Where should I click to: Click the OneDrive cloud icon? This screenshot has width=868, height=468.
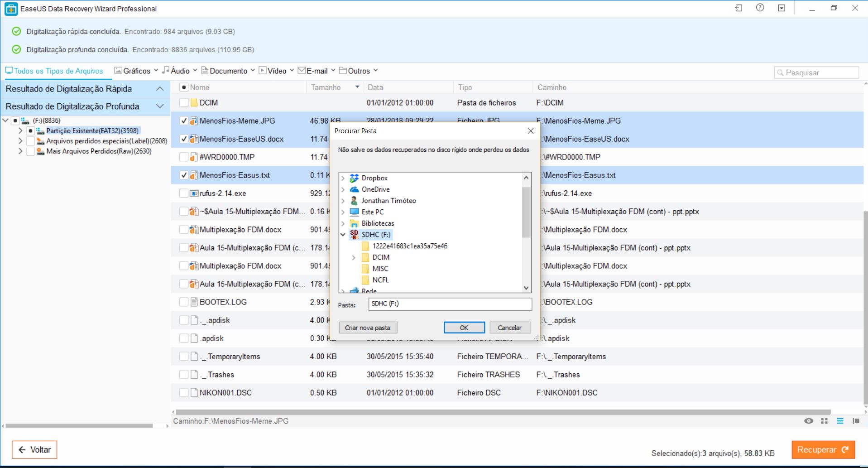(x=354, y=189)
